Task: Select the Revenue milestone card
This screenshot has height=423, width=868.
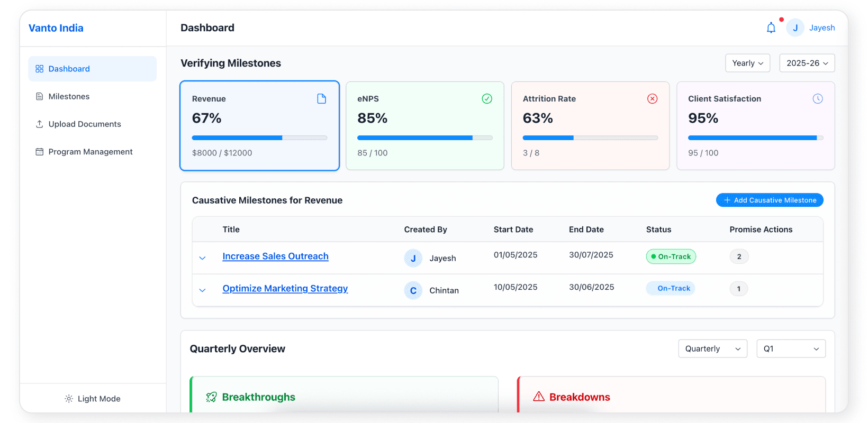Action: point(259,126)
